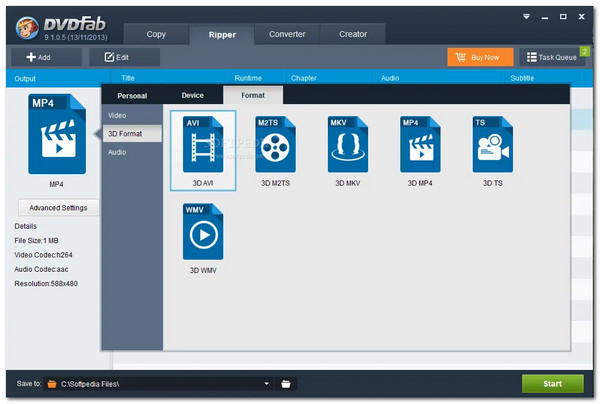Click the Subtitle column header
Viewport: 600px width, 404px height.
(522, 78)
